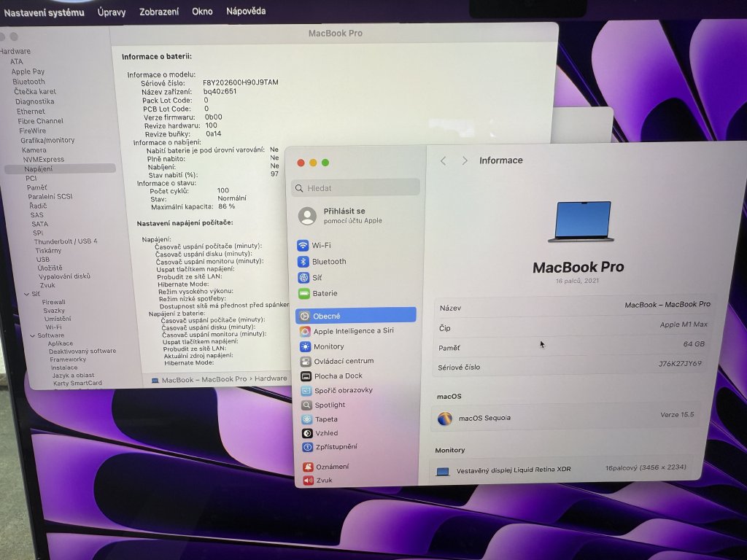
Task: Click the Ovládací centrum icon
Action: tap(306, 361)
